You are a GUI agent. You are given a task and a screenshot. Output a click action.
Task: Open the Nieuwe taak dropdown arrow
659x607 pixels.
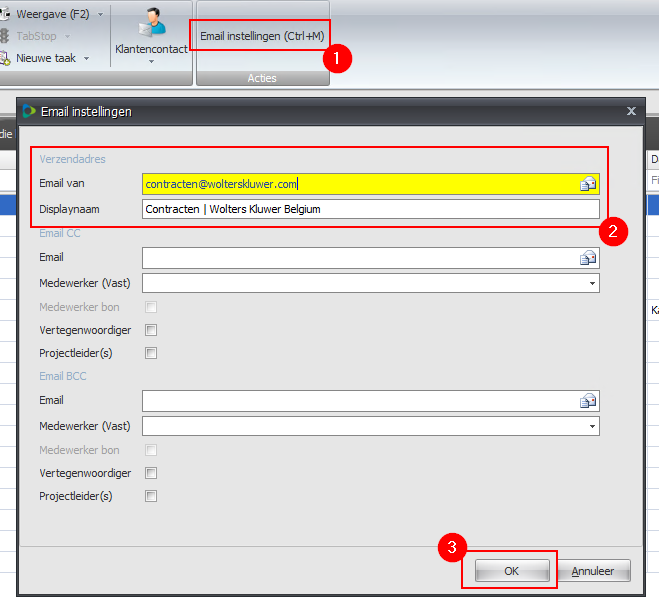(87, 58)
